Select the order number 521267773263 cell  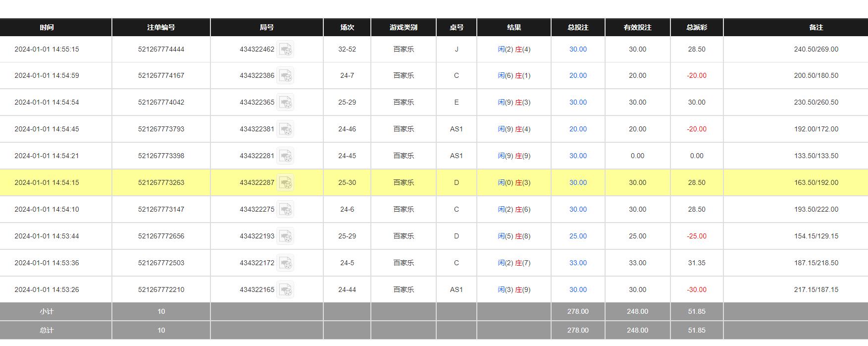[x=161, y=182]
